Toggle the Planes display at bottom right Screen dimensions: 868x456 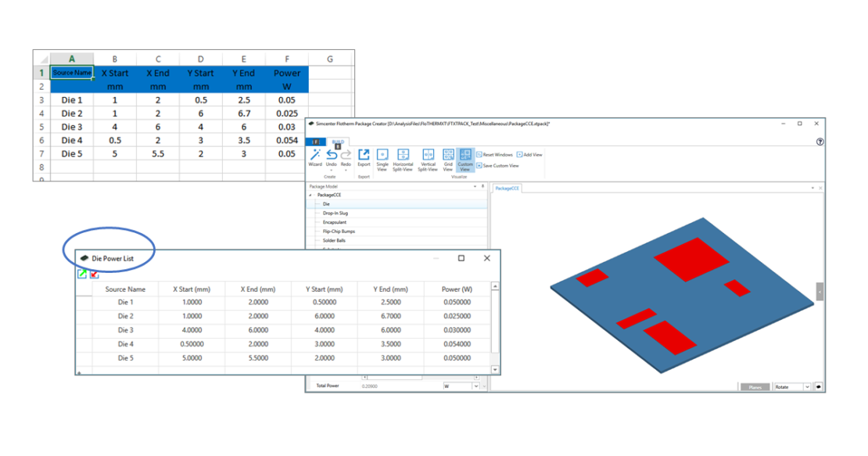pos(754,386)
